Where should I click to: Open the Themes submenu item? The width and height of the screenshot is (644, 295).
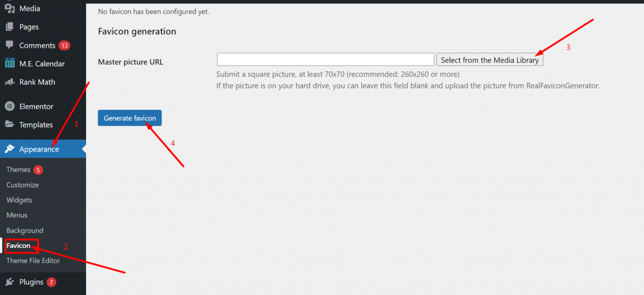(x=18, y=170)
